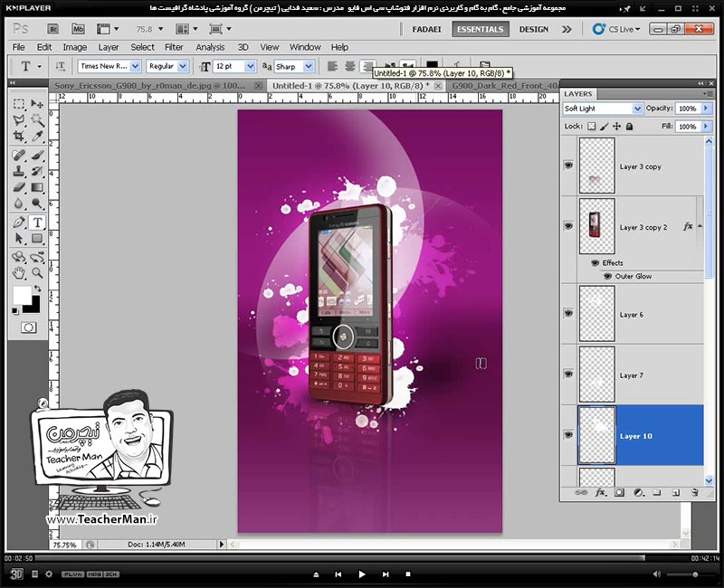Select the Rectangle shape tool
Image resolution: width=724 pixels, height=588 pixels.
pos(37,238)
